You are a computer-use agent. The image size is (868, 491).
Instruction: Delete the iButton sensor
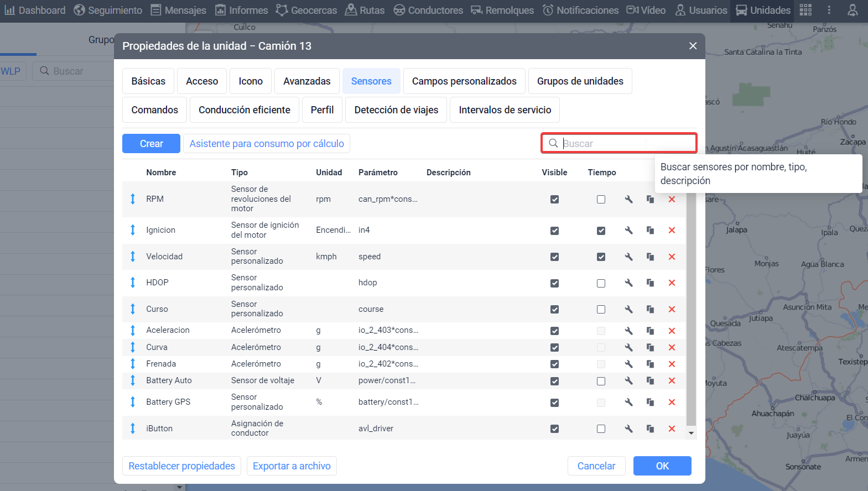pos(672,429)
